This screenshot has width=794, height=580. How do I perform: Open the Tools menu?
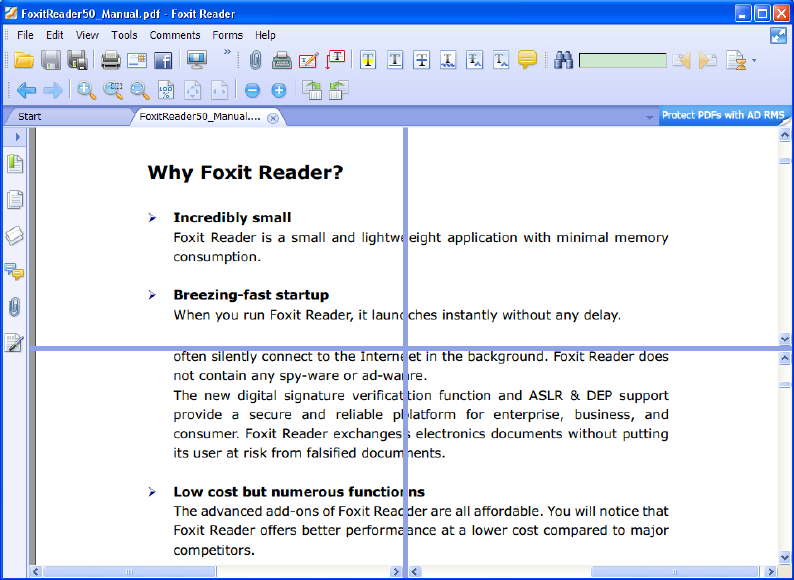click(x=124, y=35)
